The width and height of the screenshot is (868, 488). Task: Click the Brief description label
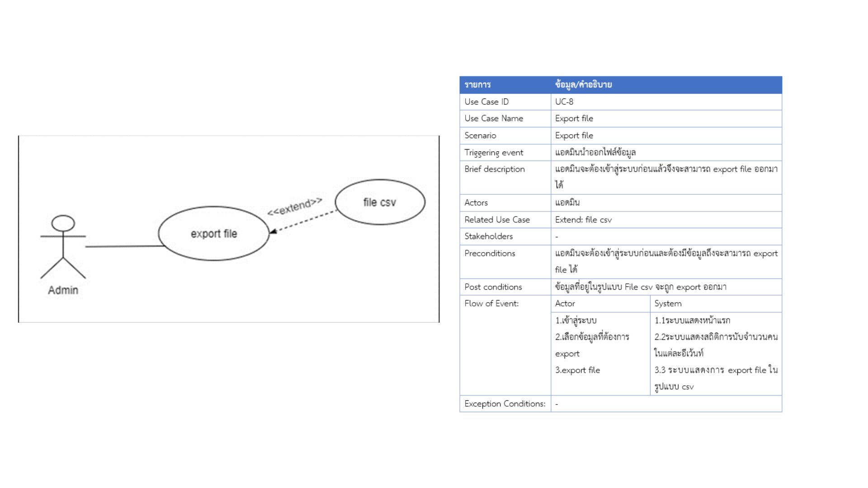point(495,169)
